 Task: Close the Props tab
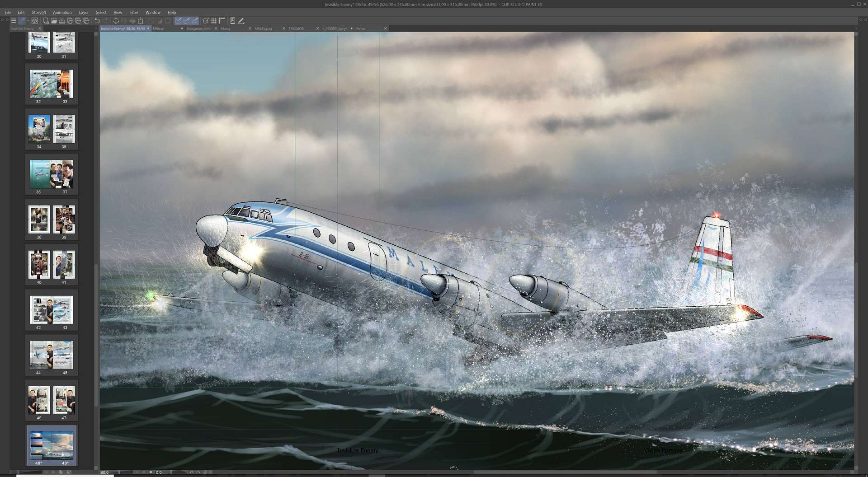click(386, 28)
